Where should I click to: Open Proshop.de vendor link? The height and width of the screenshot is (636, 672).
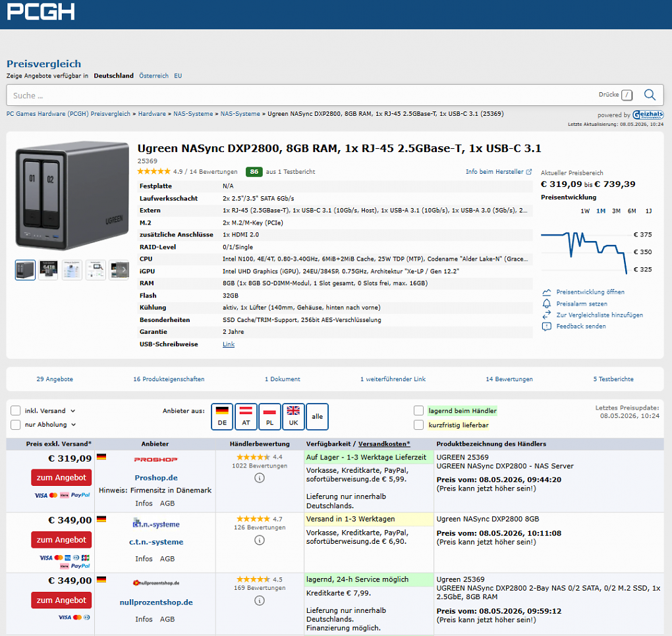(156, 478)
